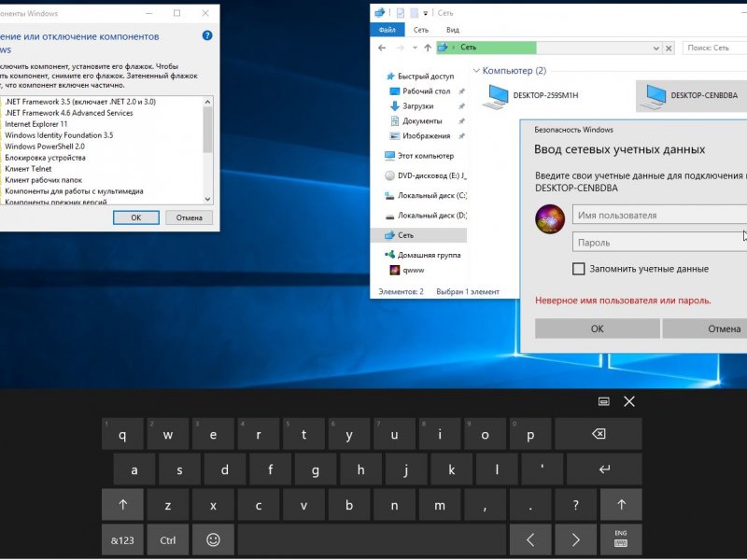Tap the ENG keyboard language switch key
The width and height of the screenshot is (747, 560).
[x=621, y=540]
